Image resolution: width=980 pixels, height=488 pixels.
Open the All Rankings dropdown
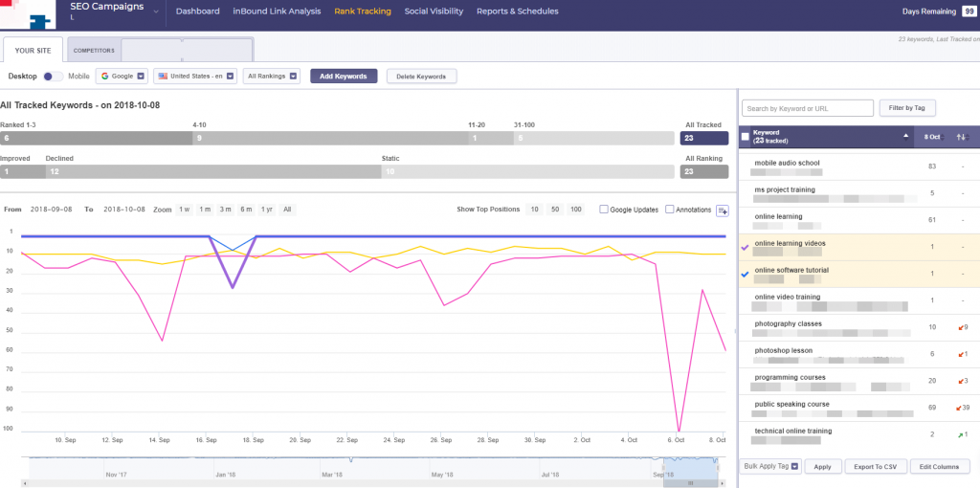[x=271, y=77]
